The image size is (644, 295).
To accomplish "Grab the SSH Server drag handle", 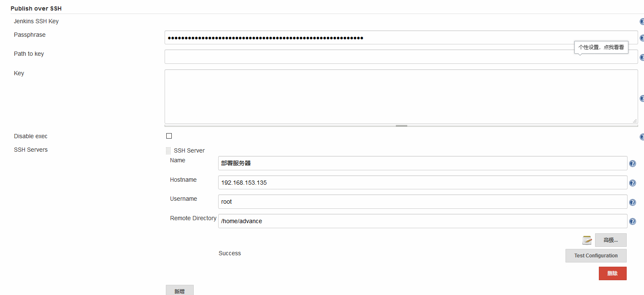I will [x=168, y=150].
